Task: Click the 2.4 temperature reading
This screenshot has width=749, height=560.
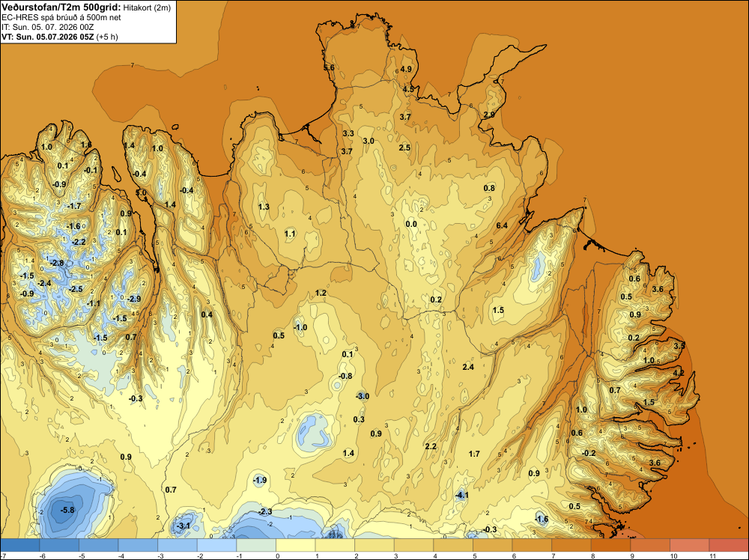Action: (x=468, y=367)
